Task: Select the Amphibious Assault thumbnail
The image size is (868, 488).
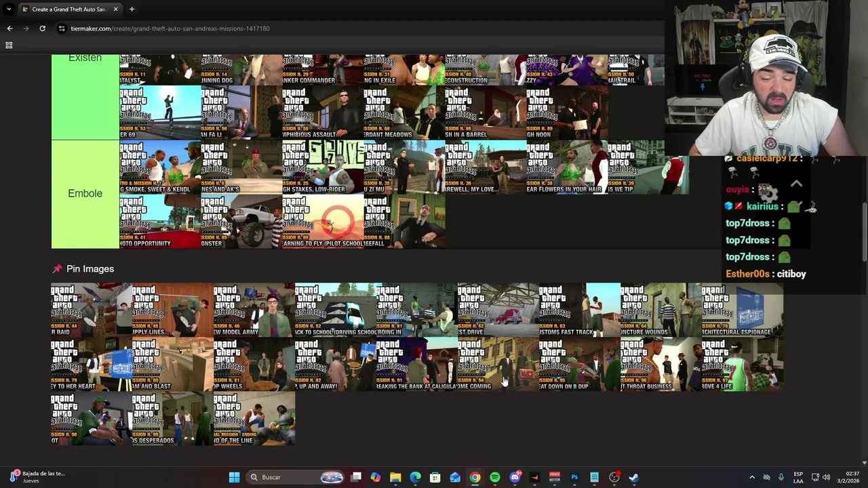Action: tap(323, 113)
